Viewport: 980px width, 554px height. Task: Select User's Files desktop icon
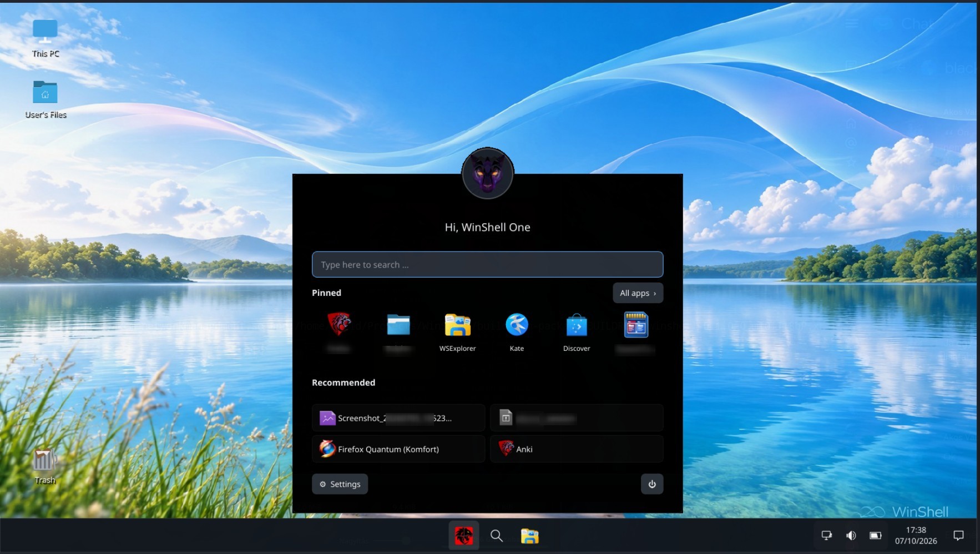[46, 99]
